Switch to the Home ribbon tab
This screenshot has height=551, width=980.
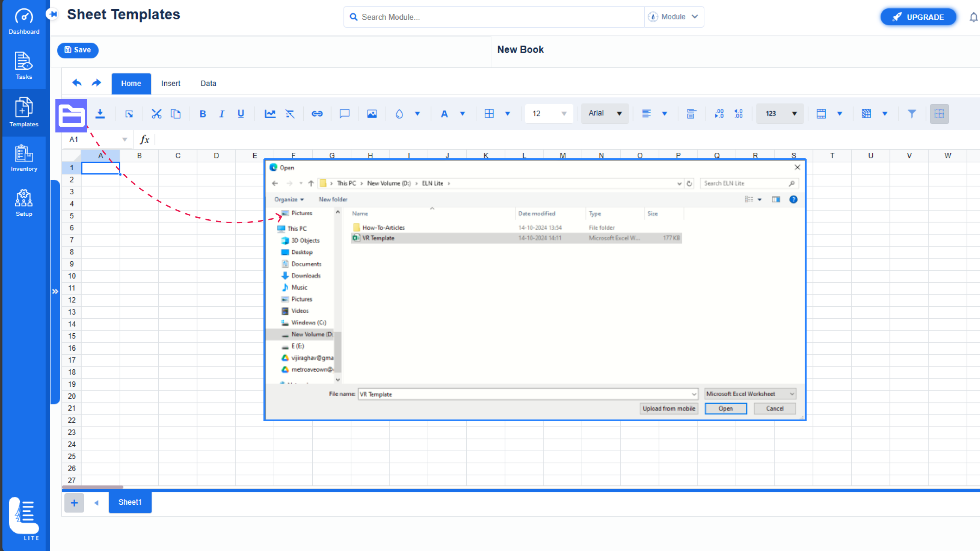[131, 84]
